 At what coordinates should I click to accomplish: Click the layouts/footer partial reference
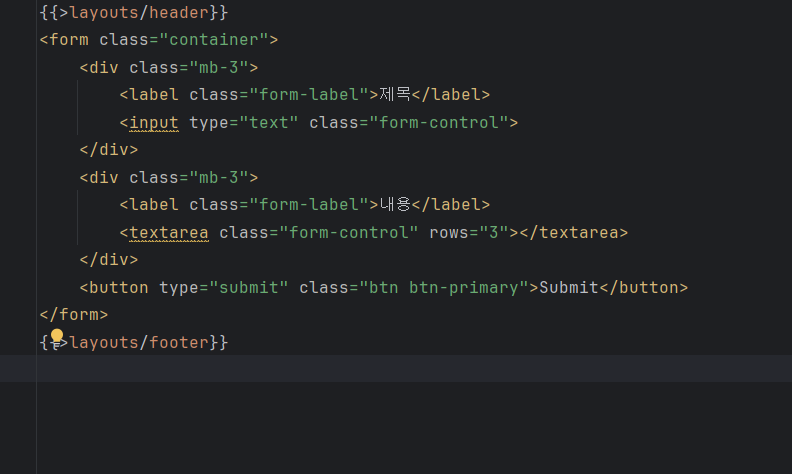[139, 343]
